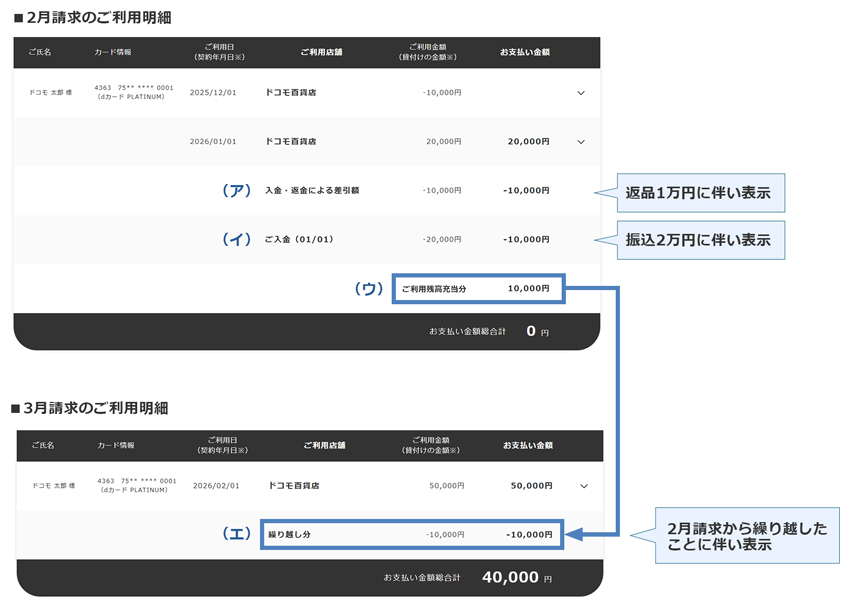The width and height of the screenshot is (850, 609).
Task: Click the bold 50,000円 payment amount
Action: [532, 486]
